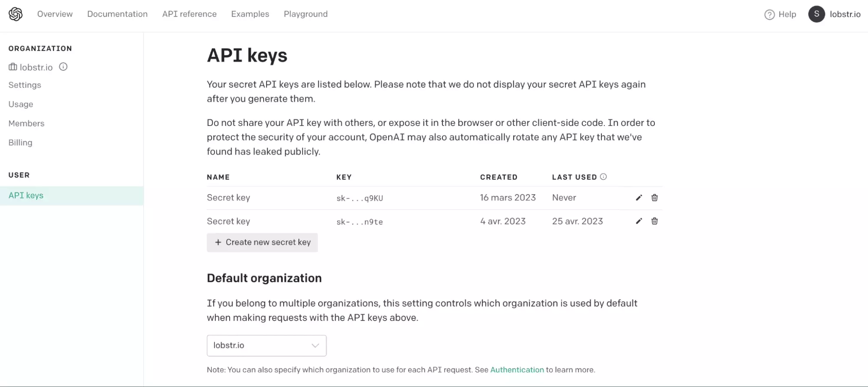Click the info icon beside lobstr.io organization
Image resolution: width=868 pixels, height=387 pixels.
coord(63,67)
